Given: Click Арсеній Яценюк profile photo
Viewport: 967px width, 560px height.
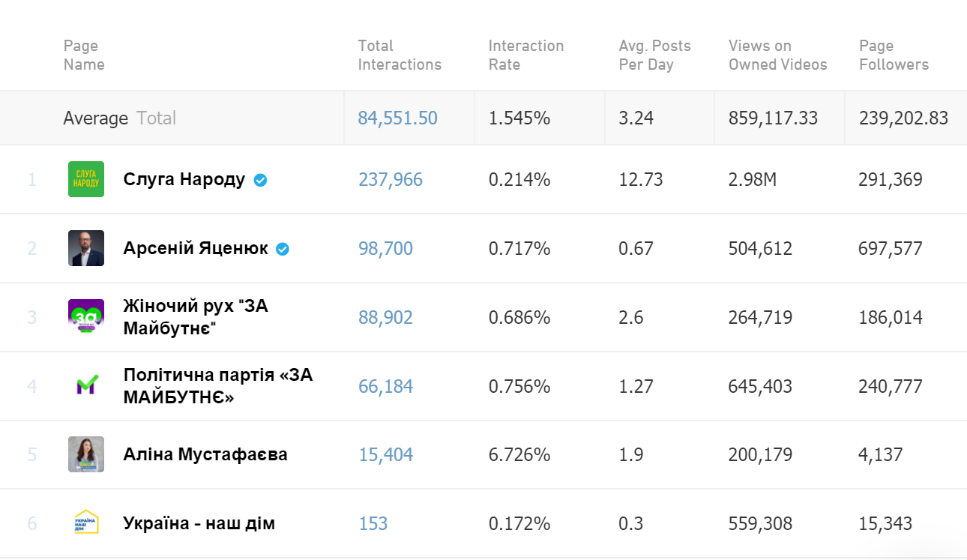Looking at the screenshot, I should (86, 248).
